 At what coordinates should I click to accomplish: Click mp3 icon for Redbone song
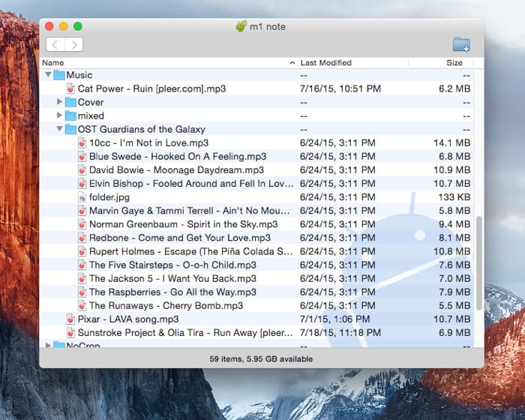pyautogui.click(x=82, y=238)
